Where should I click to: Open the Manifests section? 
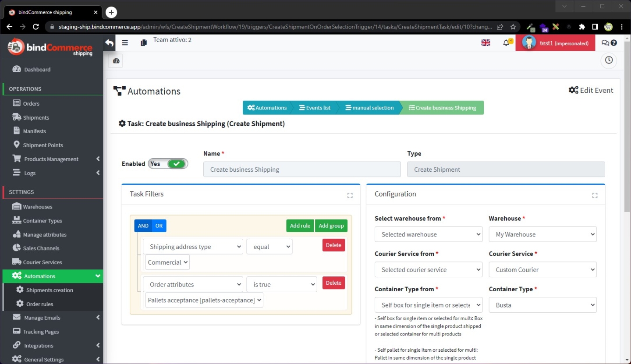34,131
